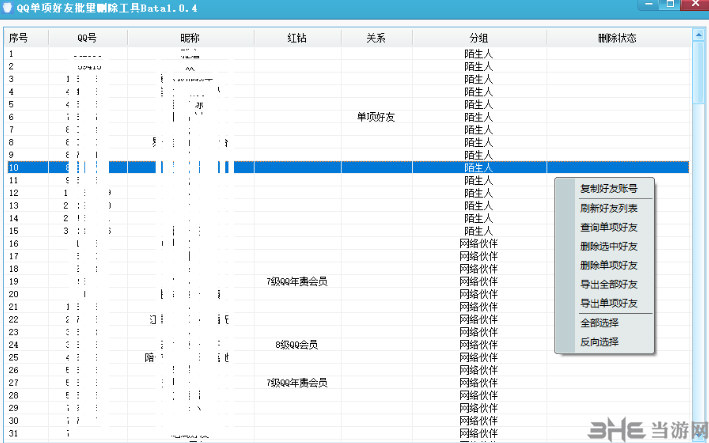The image size is (709, 443).
Task: Click the 关系 column header
Action: point(376,38)
